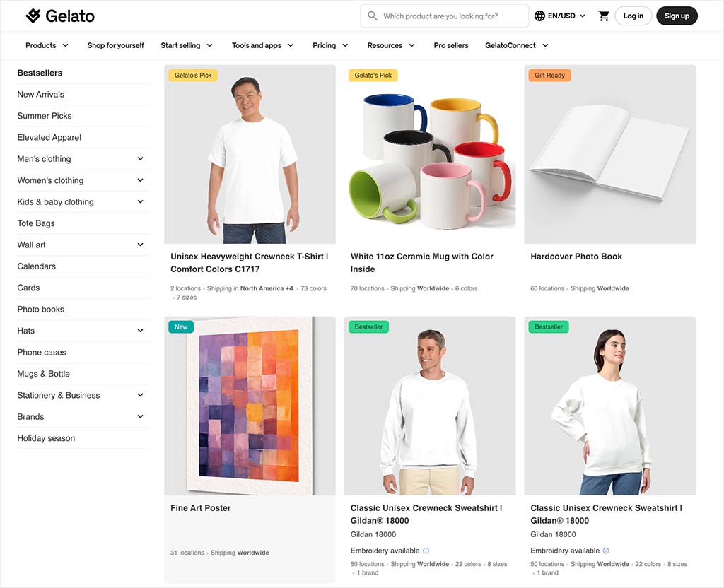The height and width of the screenshot is (588, 724).
Task: Open Phone cases category
Action: click(42, 352)
